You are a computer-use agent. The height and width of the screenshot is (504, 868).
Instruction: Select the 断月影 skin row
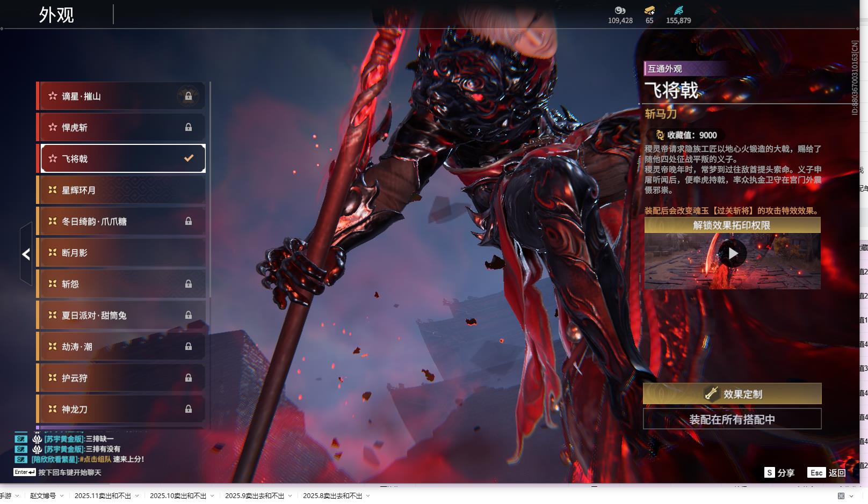pyautogui.click(x=121, y=252)
